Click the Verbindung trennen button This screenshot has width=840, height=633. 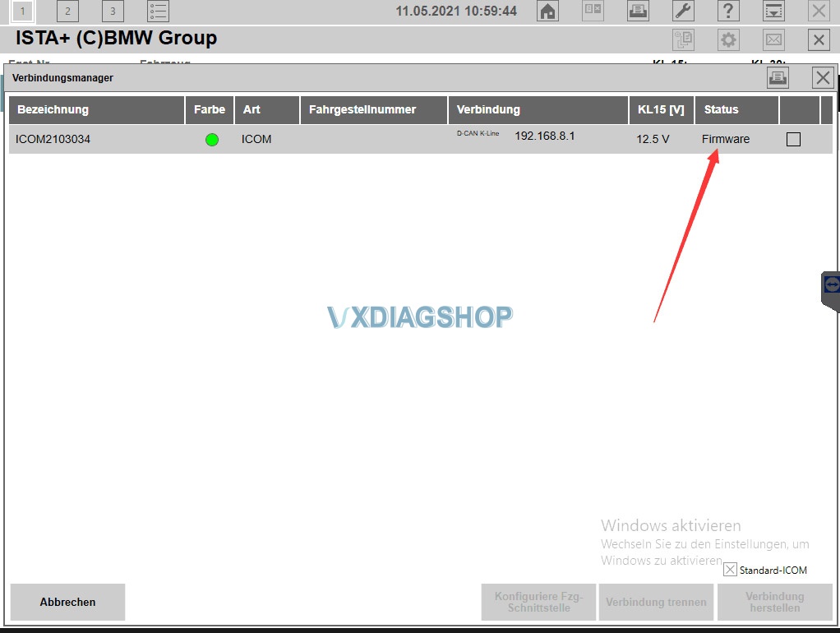tap(656, 602)
